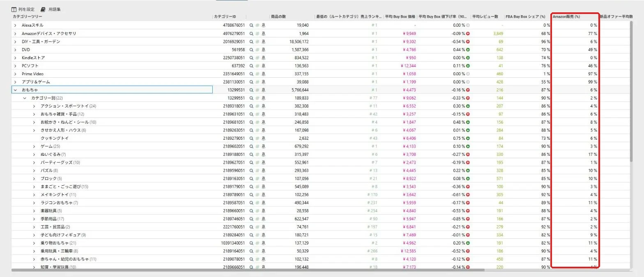Expand the Amazonデバイス・アクセサリ category

15,33
